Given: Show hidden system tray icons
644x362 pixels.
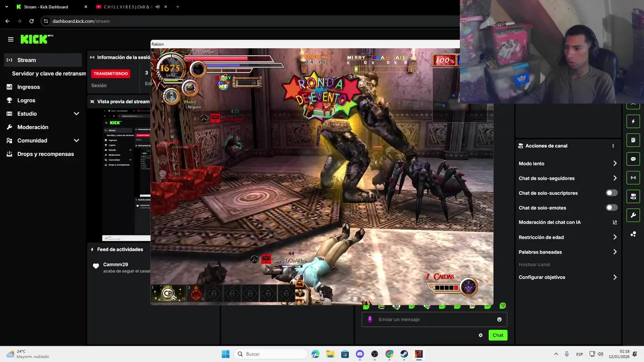Looking at the screenshot, I should tap(556, 354).
